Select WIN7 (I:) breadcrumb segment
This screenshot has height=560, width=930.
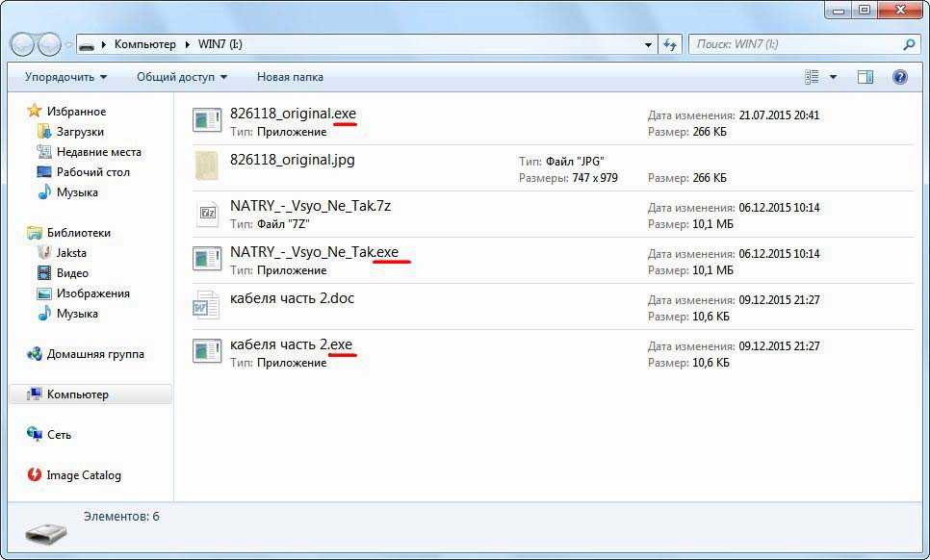(x=220, y=44)
